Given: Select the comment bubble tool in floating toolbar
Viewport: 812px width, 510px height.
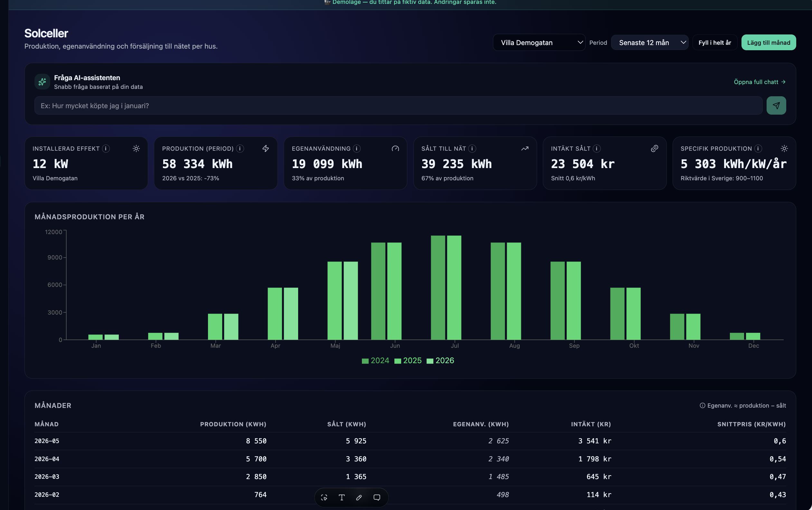Looking at the screenshot, I should point(377,497).
